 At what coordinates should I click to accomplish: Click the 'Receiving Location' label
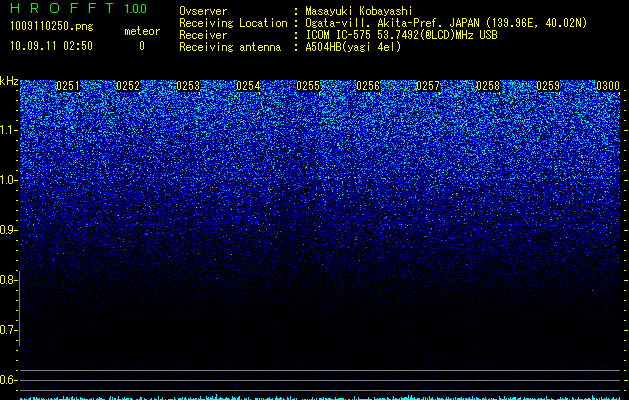coord(233,23)
